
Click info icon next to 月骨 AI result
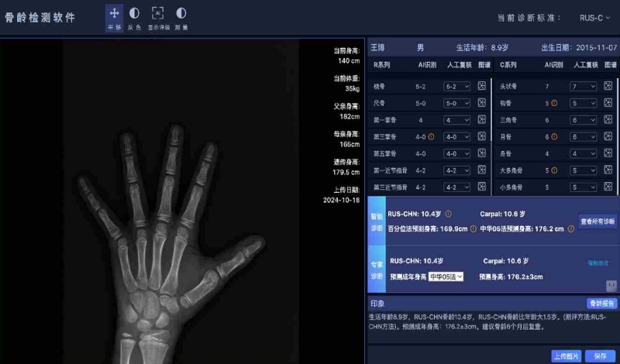[556, 137]
